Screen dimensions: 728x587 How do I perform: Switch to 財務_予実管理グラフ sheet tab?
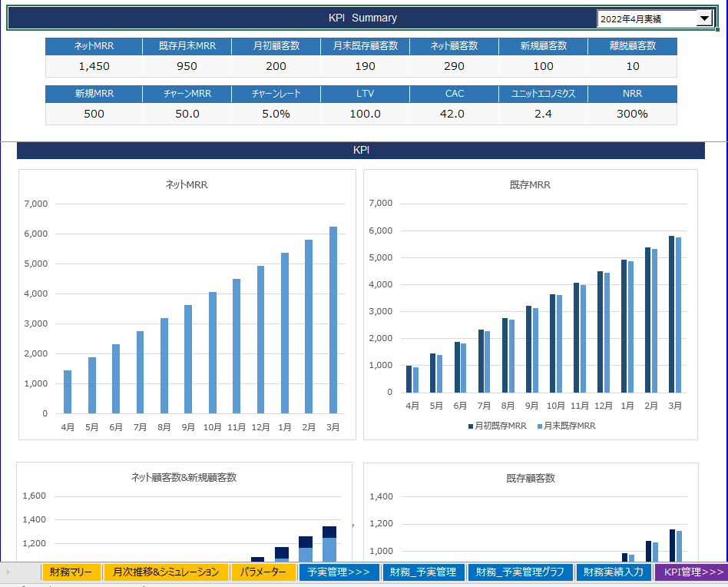[520, 572]
